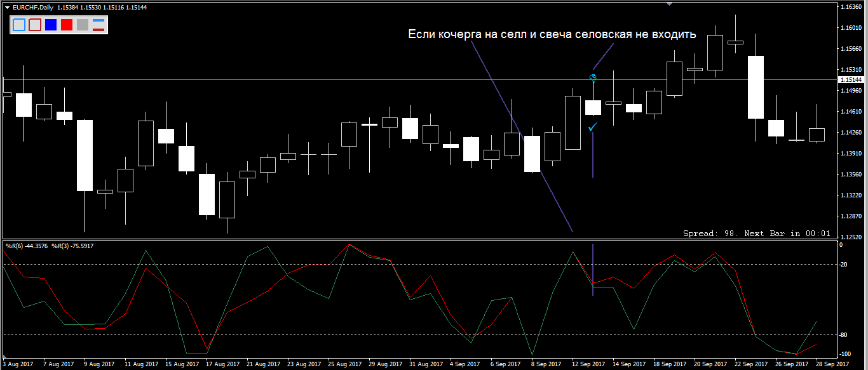This screenshot has width=868, height=370.
Task: Click the 1.14260 price scale value
Action: (x=850, y=133)
